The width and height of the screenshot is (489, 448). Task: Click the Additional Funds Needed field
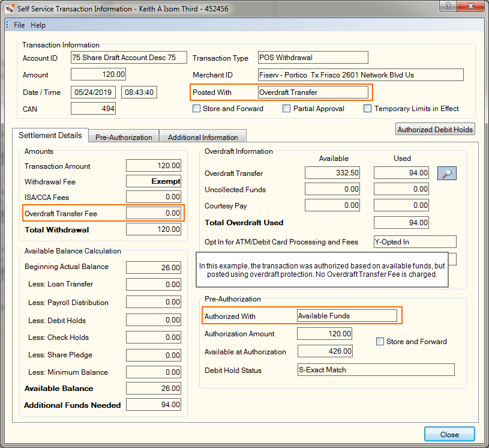tap(154, 405)
